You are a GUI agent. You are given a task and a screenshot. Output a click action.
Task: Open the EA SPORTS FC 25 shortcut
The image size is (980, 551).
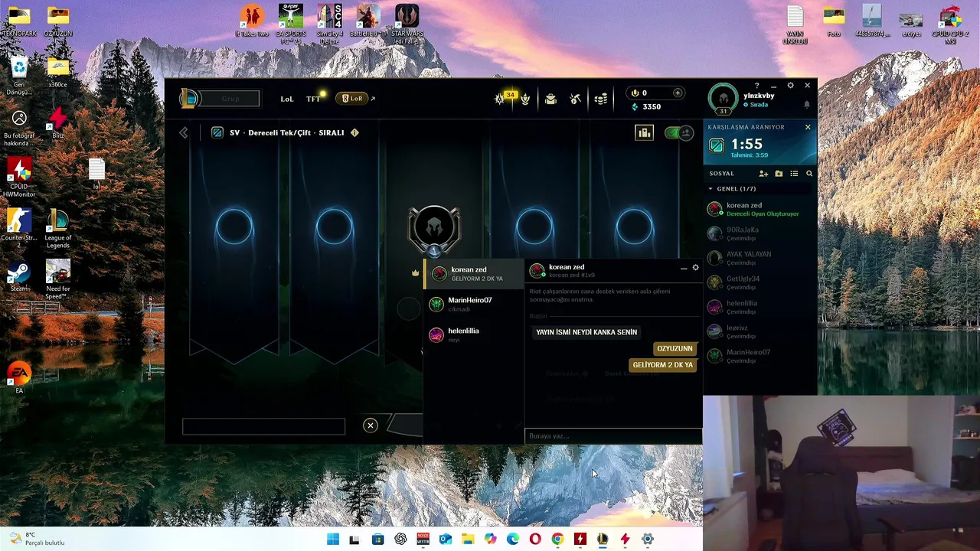click(x=291, y=23)
